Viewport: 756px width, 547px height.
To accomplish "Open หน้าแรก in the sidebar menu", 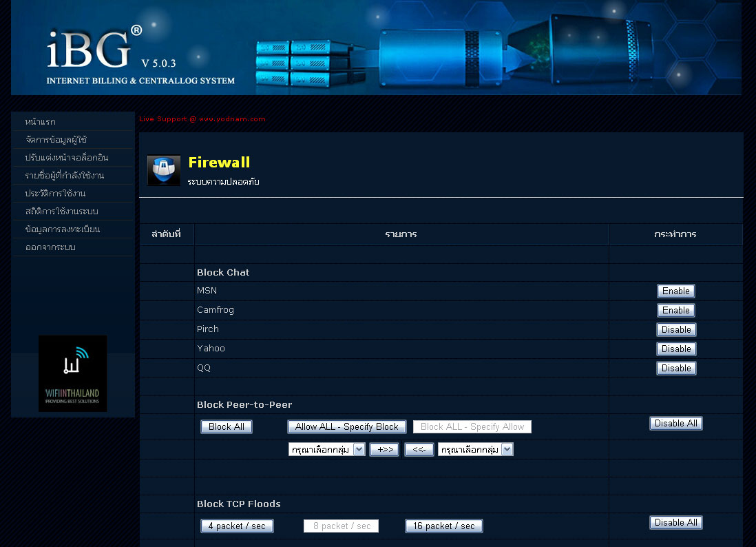I will 41,121.
